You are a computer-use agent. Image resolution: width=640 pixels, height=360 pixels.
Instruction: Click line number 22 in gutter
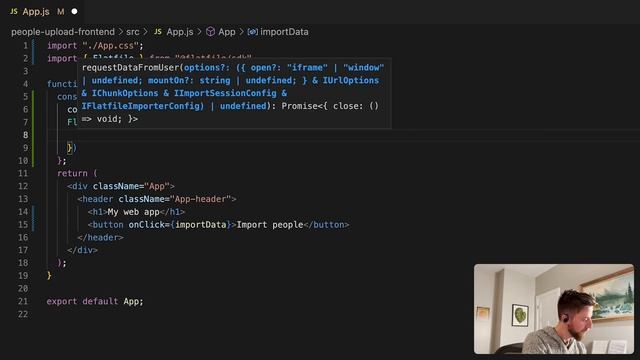[x=23, y=314]
